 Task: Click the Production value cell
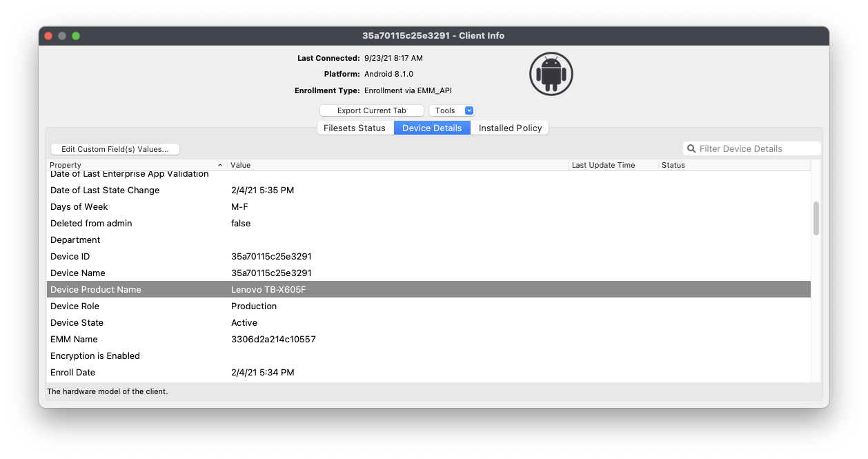coord(254,306)
